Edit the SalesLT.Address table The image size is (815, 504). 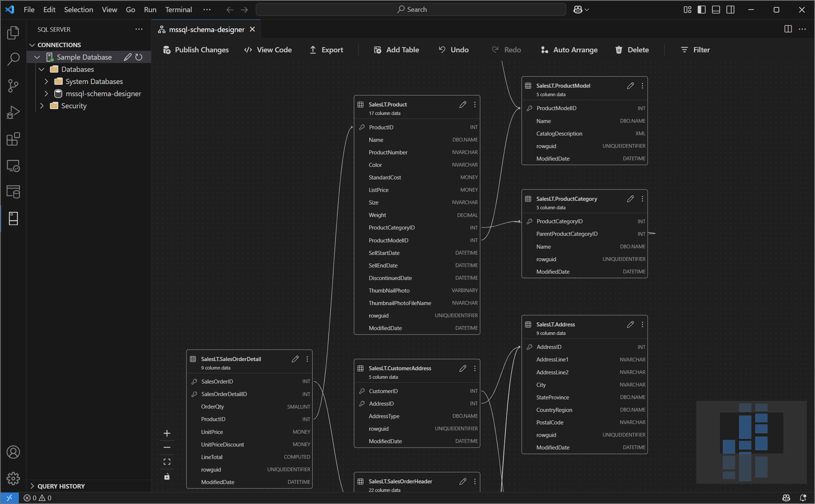tap(630, 324)
